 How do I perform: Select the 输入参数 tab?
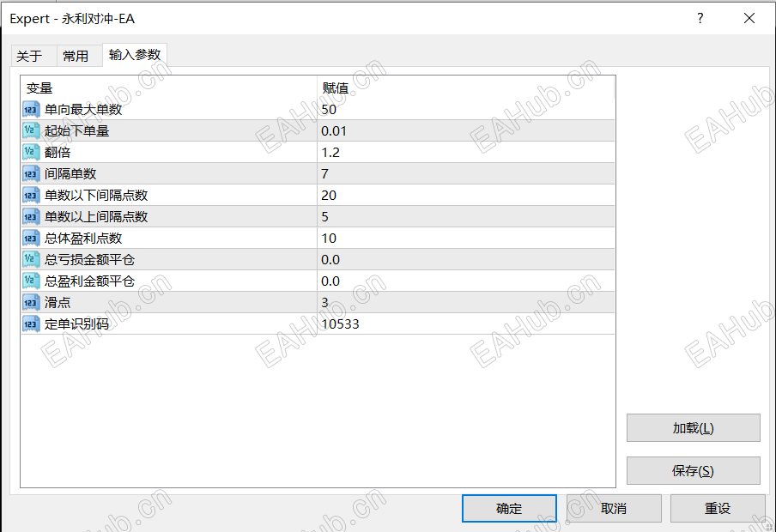(135, 54)
